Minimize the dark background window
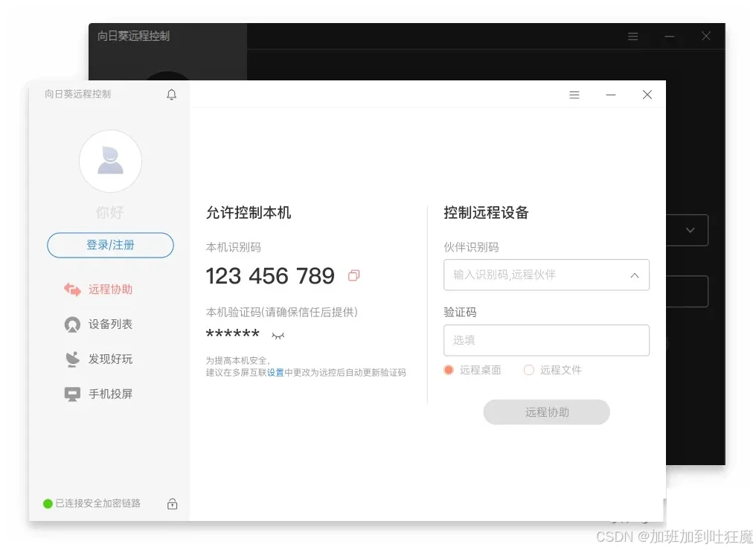The height and width of the screenshot is (550, 756). click(x=669, y=36)
